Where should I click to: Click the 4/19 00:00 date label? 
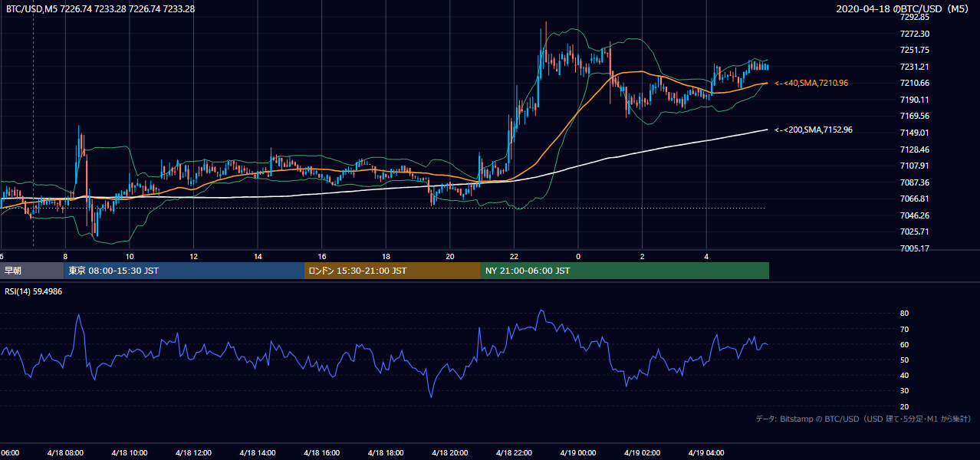click(577, 453)
